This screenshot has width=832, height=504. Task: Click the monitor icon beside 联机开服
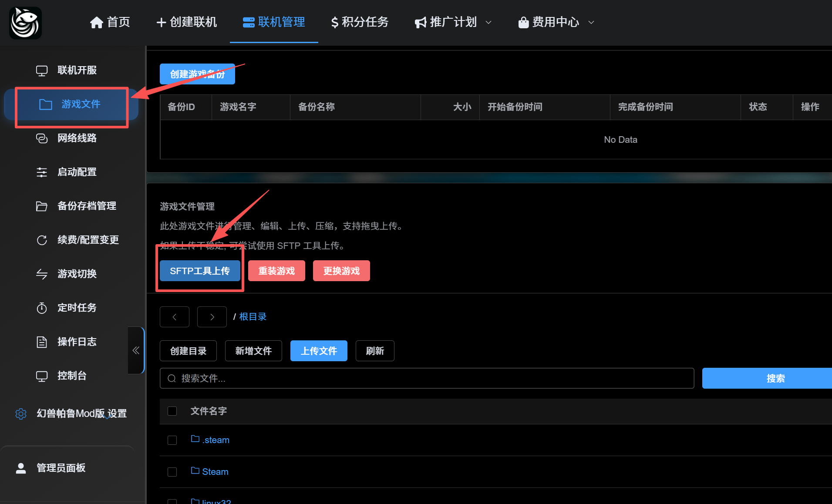click(x=42, y=71)
